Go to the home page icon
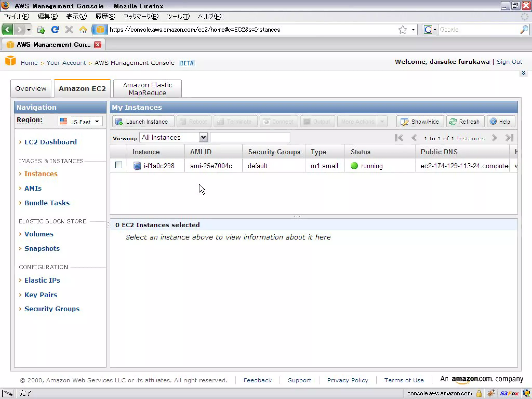 pos(83,30)
